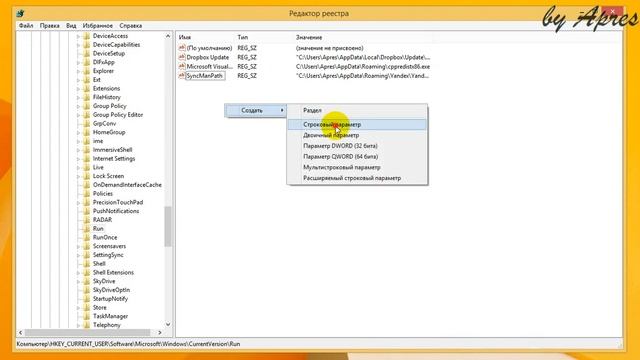Expand the DeviceCapabilities tree node

[x=78, y=45]
